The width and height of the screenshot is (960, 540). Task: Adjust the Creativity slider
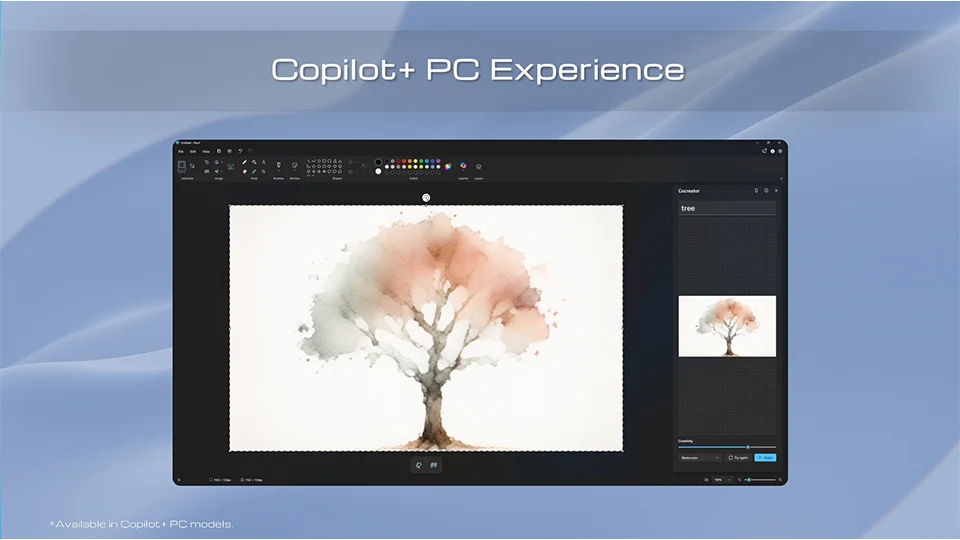727,447
